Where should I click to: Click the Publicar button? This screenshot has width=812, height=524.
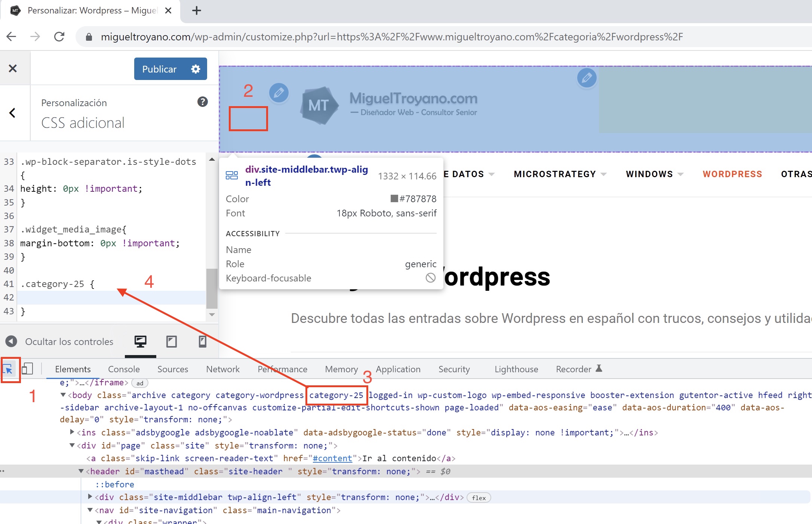(159, 69)
